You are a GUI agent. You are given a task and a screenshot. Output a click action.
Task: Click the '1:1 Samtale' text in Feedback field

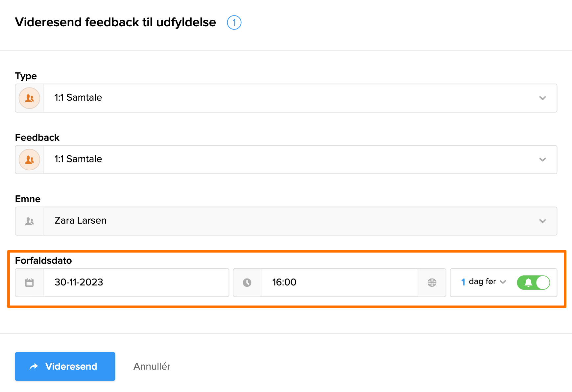[x=78, y=159]
